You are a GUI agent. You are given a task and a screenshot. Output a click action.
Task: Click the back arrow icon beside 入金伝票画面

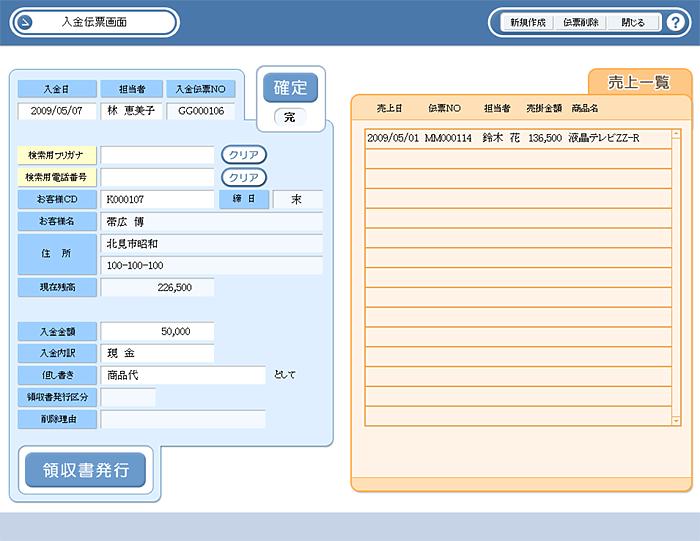23,22
